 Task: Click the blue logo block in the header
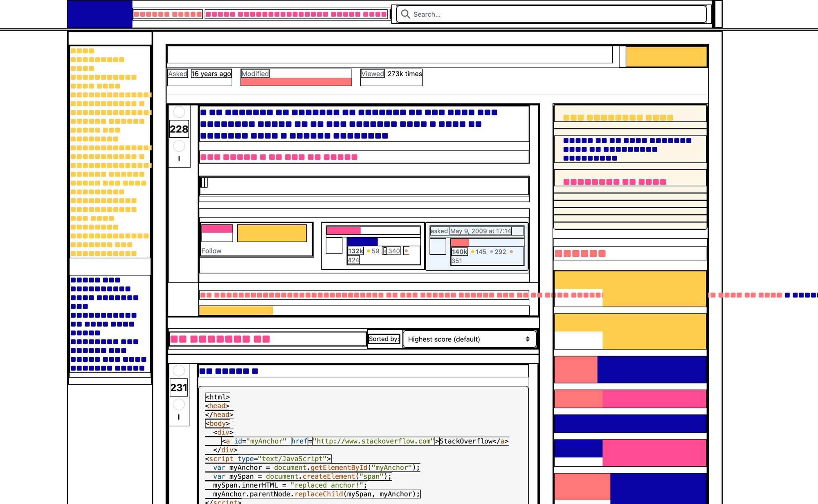[100, 14]
